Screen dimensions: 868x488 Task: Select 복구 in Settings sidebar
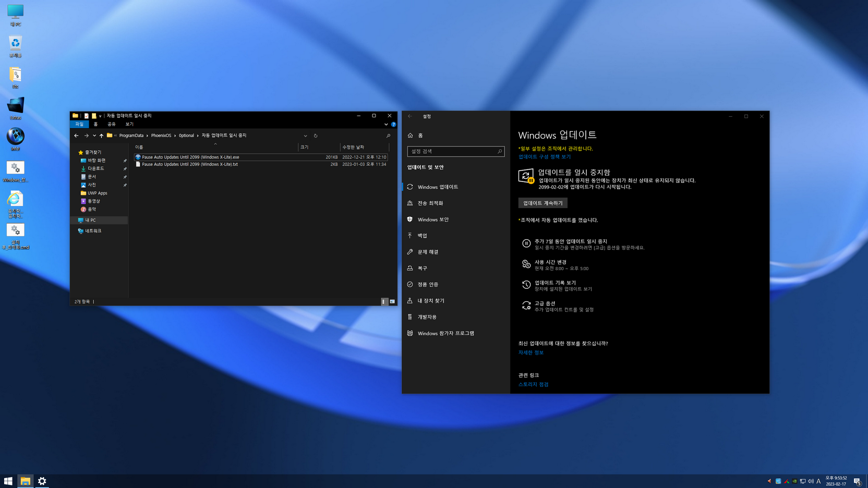click(455, 268)
